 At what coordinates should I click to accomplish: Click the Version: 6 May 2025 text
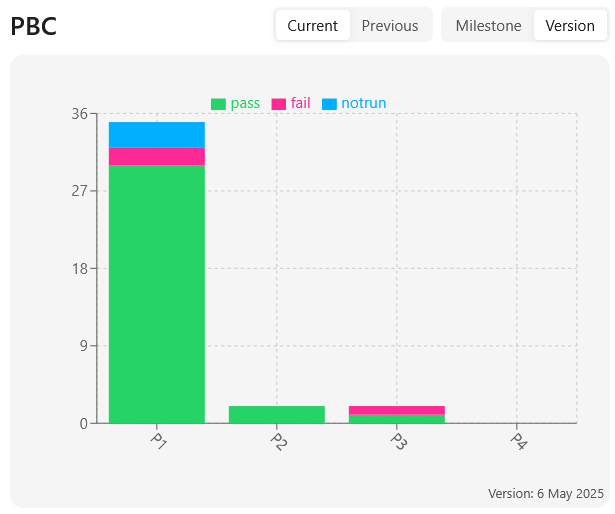(546, 493)
